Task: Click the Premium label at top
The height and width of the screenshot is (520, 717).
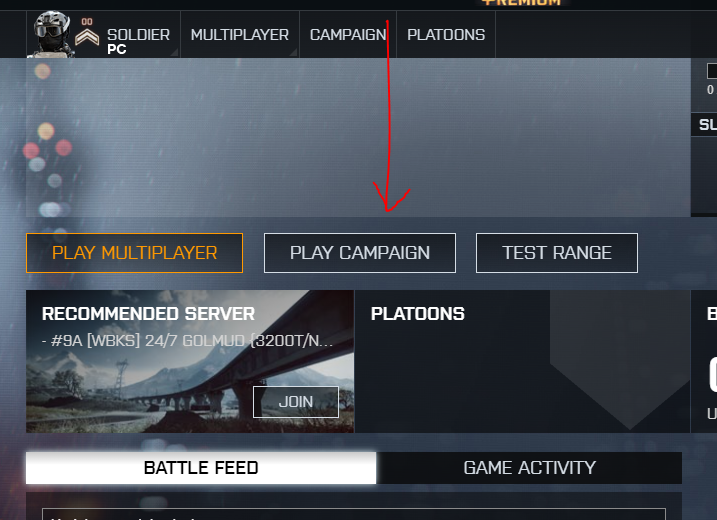Action: (x=521, y=3)
